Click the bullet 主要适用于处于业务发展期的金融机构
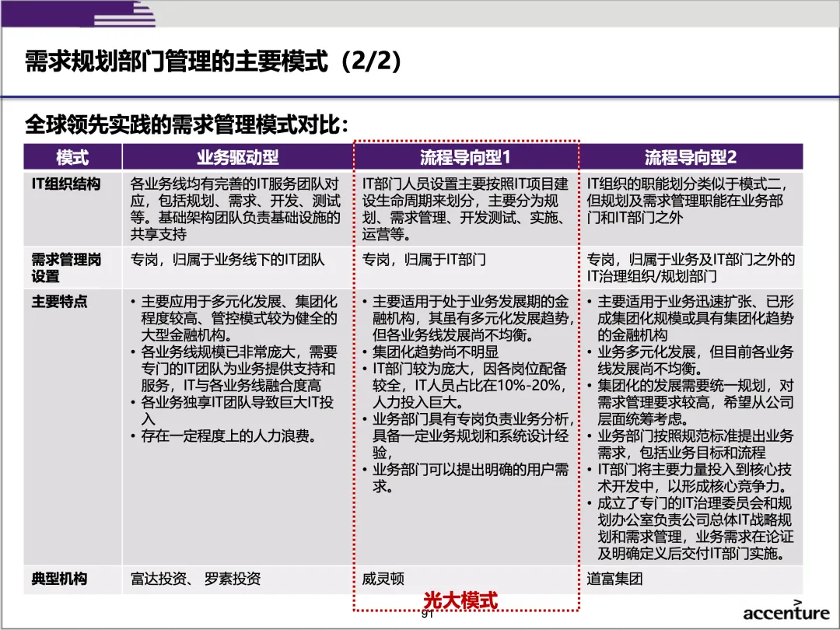The height and width of the screenshot is (630, 840). coord(467,318)
